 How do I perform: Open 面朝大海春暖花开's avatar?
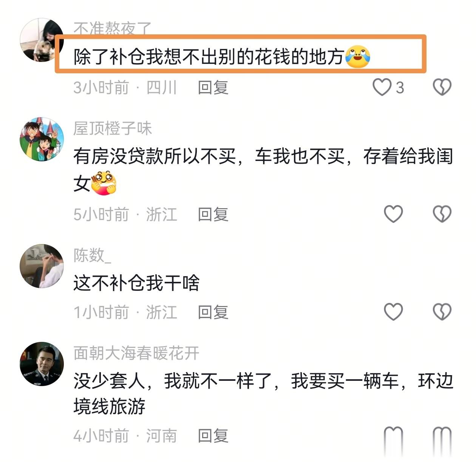(42, 364)
